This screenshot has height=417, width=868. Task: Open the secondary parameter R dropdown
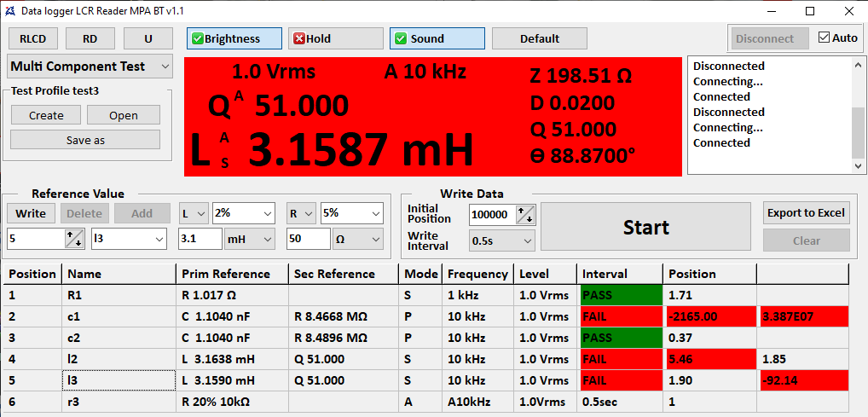tap(301, 213)
